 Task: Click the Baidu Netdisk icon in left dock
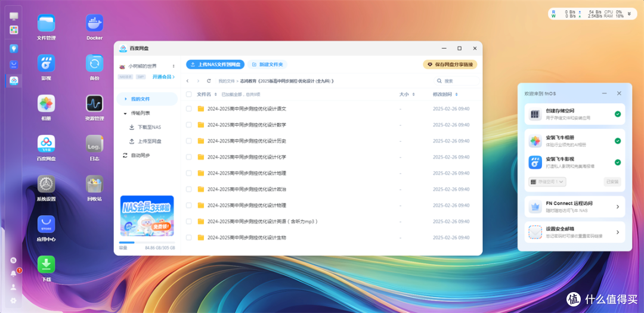pyautogui.click(x=14, y=80)
